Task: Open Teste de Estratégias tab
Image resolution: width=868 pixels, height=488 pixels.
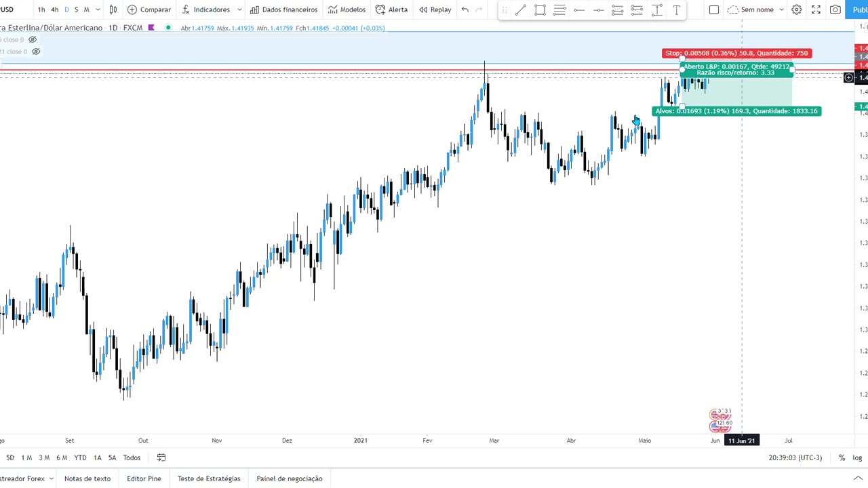Action: 209,479
